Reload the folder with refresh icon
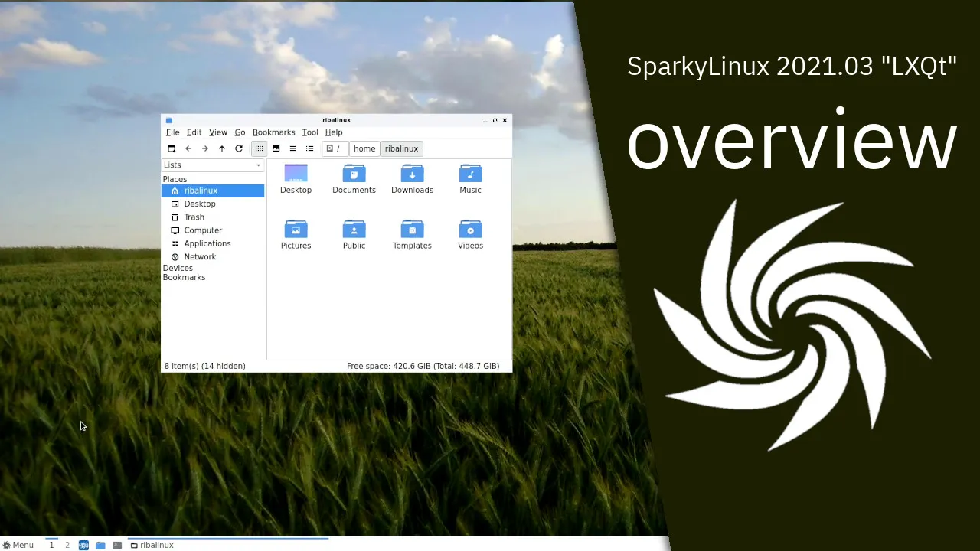Image resolution: width=980 pixels, height=551 pixels. pyautogui.click(x=239, y=148)
